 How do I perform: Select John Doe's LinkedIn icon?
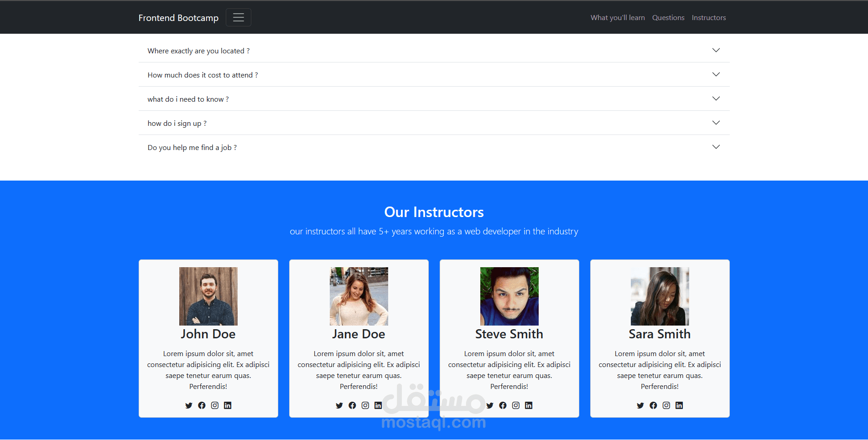pyautogui.click(x=228, y=405)
